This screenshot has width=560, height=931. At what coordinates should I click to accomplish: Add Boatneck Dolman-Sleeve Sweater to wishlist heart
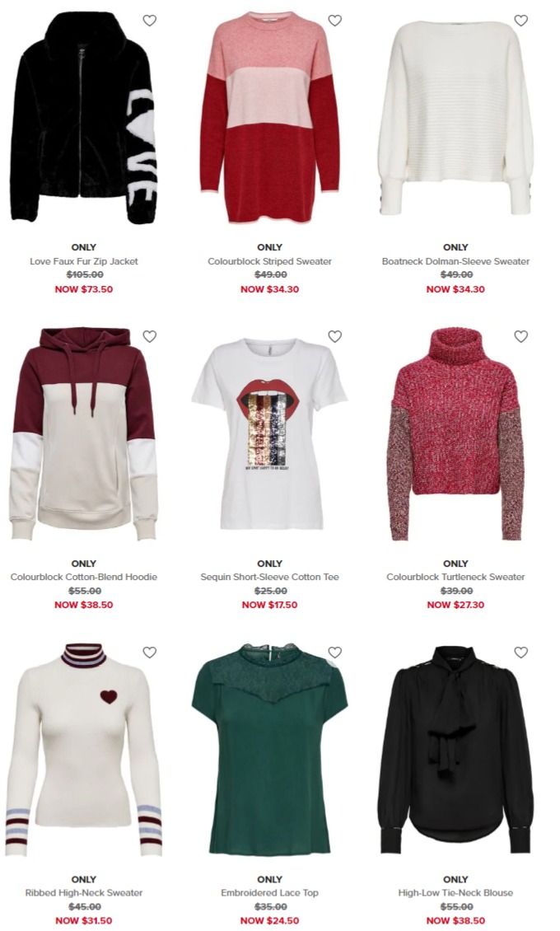[520, 21]
